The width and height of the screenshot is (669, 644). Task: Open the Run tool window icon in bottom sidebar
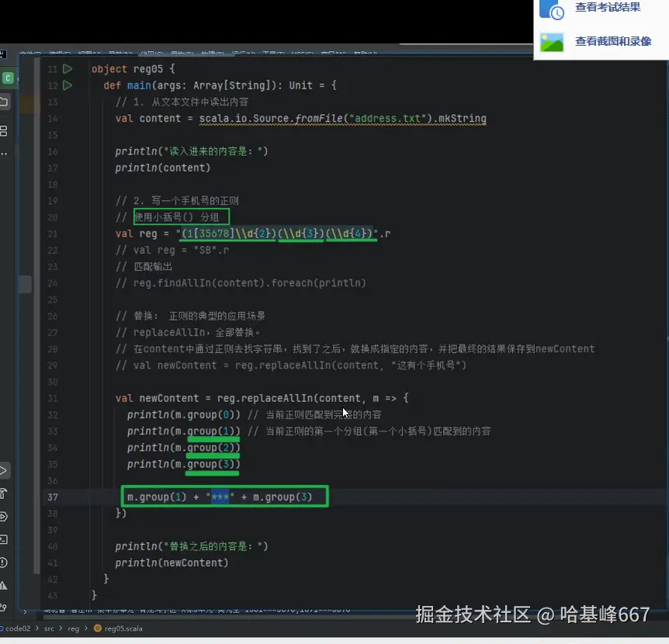point(5,469)
